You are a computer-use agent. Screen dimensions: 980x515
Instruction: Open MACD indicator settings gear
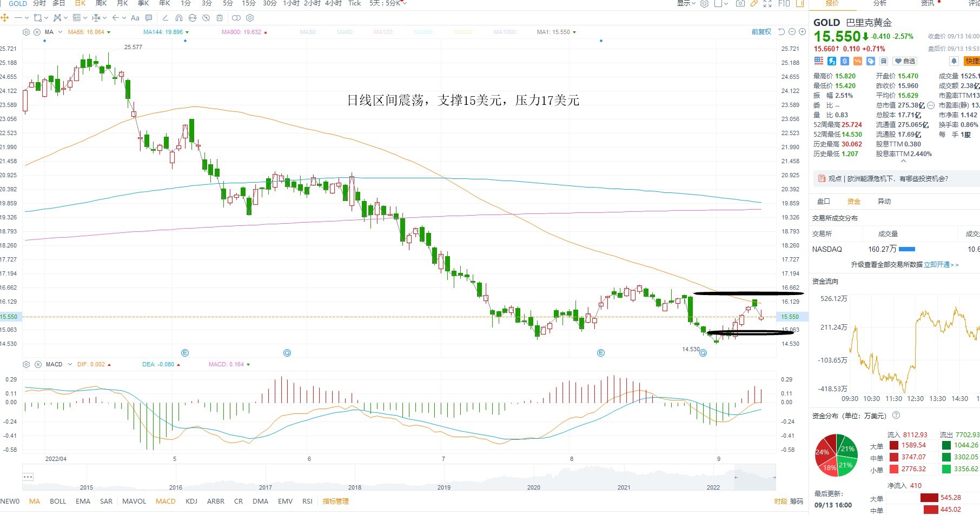(x=26, y=364)
